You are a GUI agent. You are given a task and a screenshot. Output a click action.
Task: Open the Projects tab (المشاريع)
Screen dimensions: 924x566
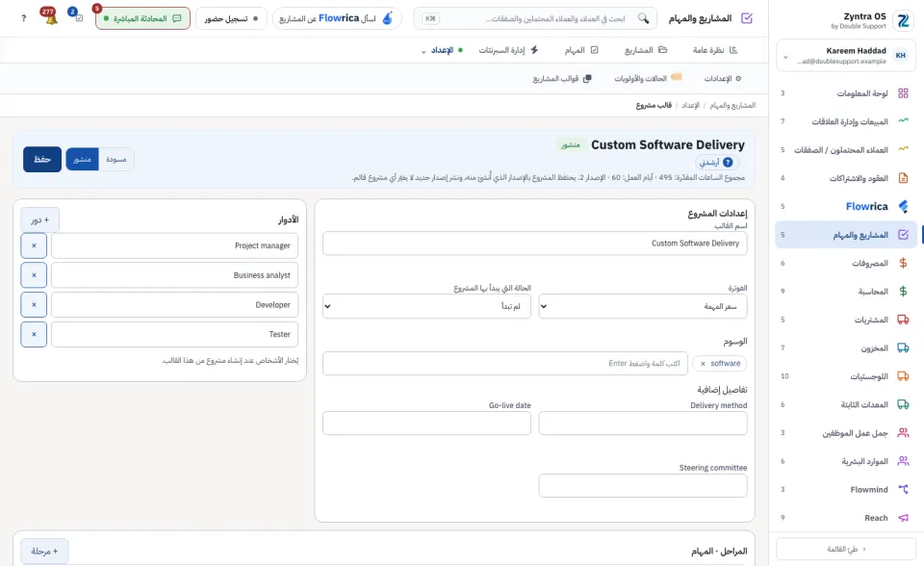click(645, 50)
